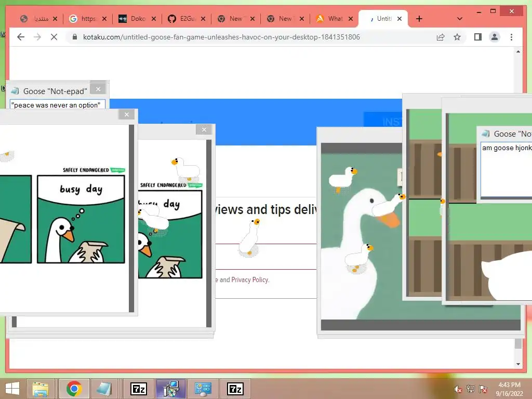Open the Chrome three-dot menu
Viewport: 532px width, 399px height.
coord(511,37)
